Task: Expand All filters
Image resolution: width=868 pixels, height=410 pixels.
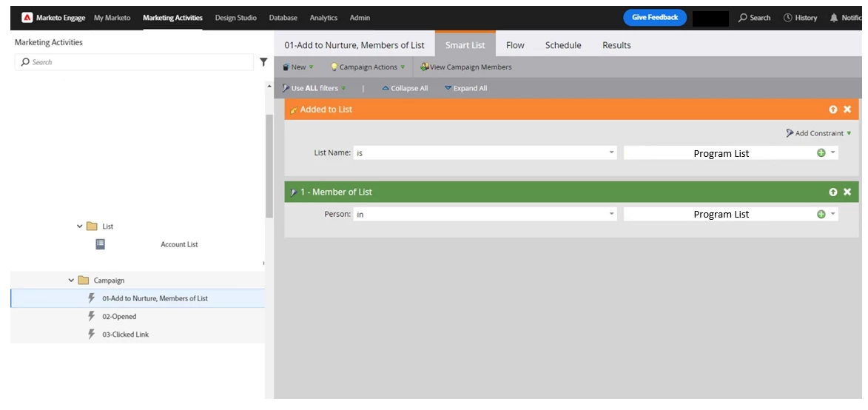Action: pos(466,88)
